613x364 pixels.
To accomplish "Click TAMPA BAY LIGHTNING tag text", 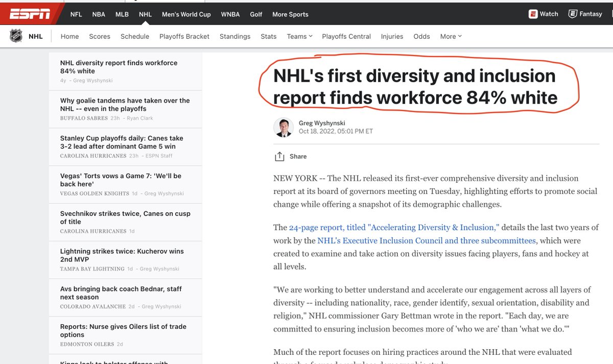I will (92, 269).
